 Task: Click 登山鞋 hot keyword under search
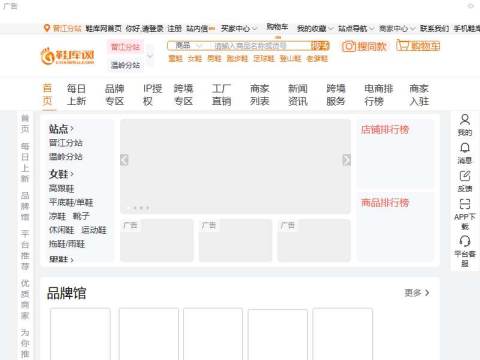tap(290, 59)
